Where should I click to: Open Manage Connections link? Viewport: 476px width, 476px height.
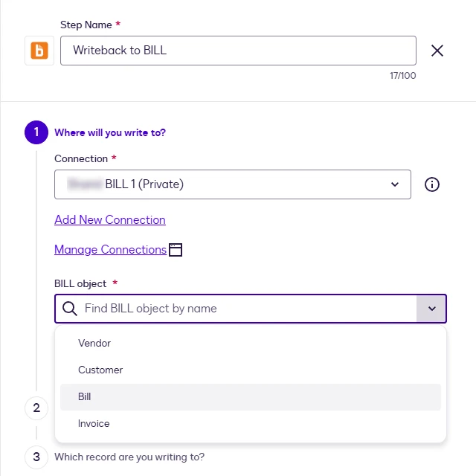coord(111,250)
